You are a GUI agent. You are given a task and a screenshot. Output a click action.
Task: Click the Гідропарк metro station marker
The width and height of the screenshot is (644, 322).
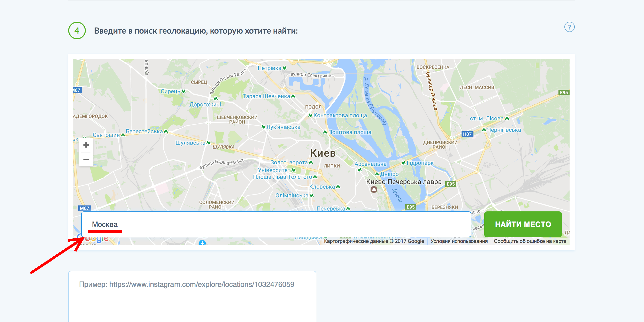pyautogui.click(x=403, y=163)
